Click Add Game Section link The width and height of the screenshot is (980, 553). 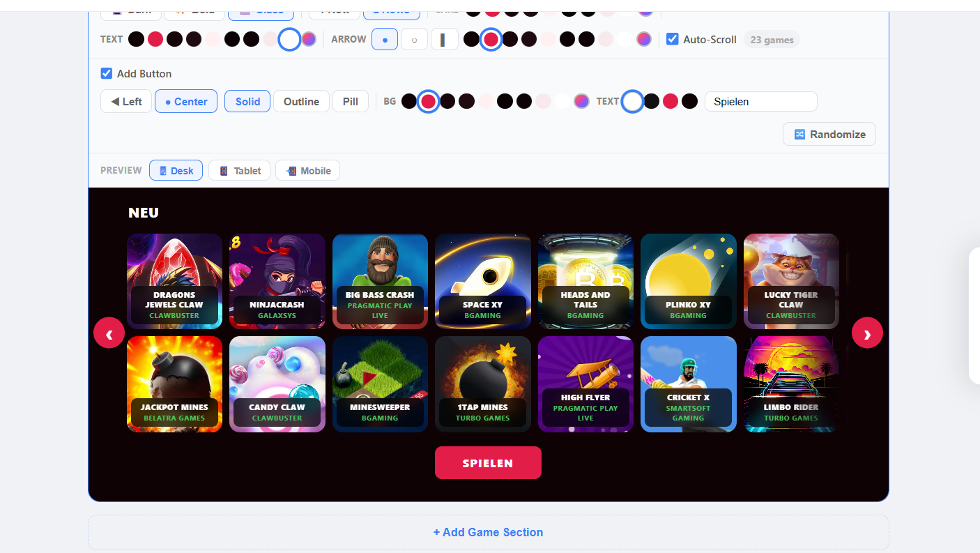coord(488,532)
